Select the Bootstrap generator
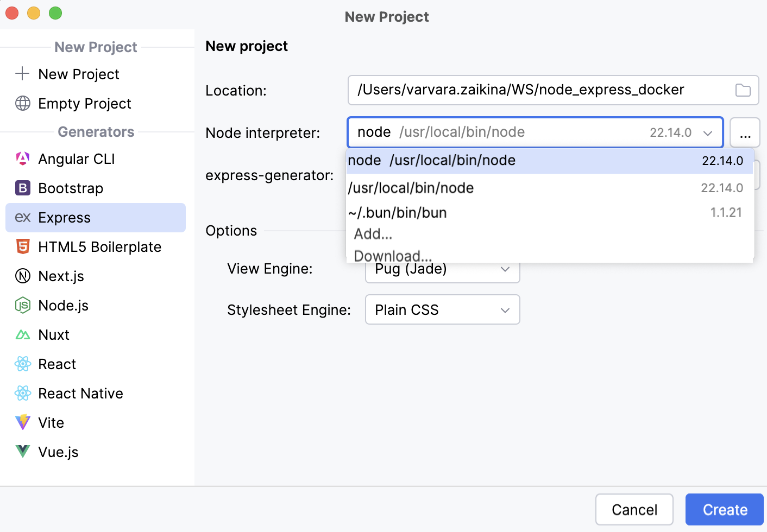Viewport: 767px width, 532px height. pos(71,188)
